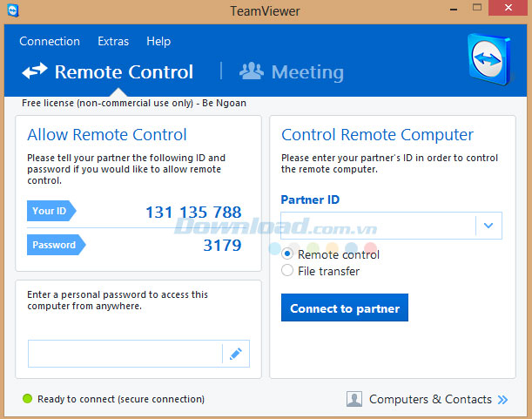Expand the double chevron after Computers & Contacts

[x=502, y=400]
